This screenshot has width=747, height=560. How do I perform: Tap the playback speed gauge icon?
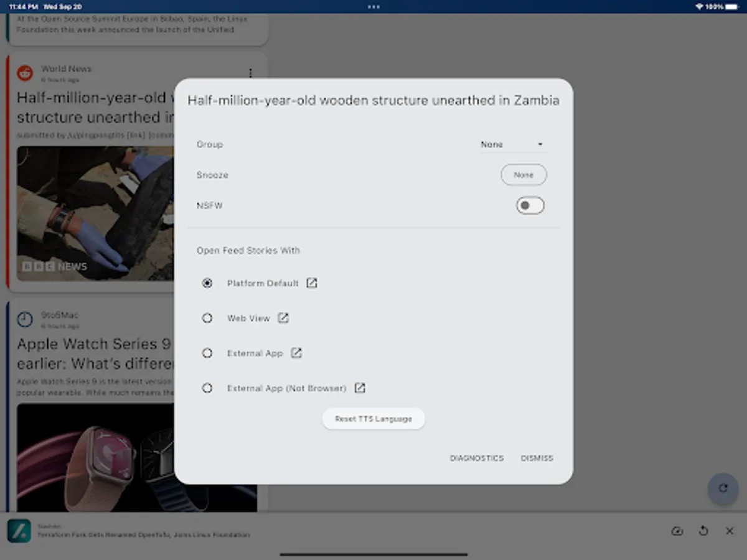677,531
